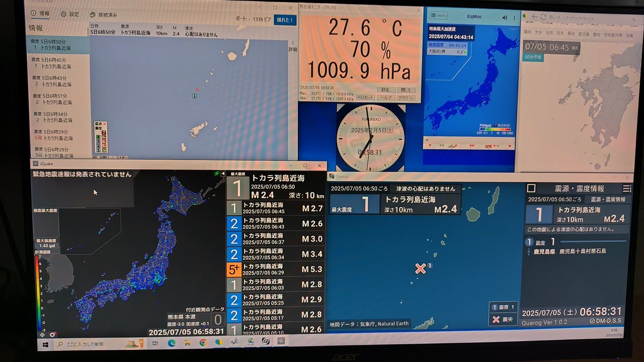
Task: Open the JQuake red gear settings icon
Action: (x=52, y=335)
